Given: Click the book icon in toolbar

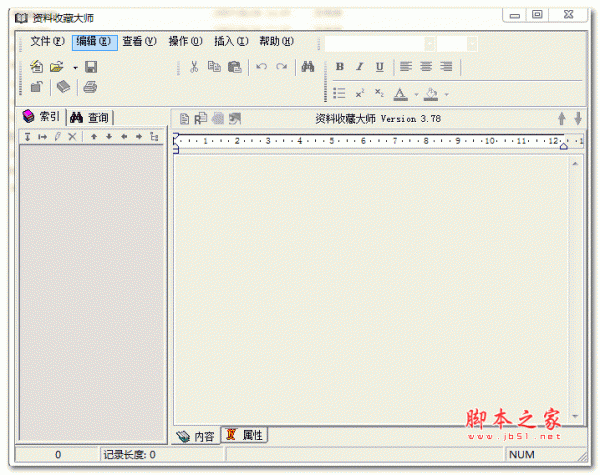Looking at the screenshot, I should (x=64, y=87).
